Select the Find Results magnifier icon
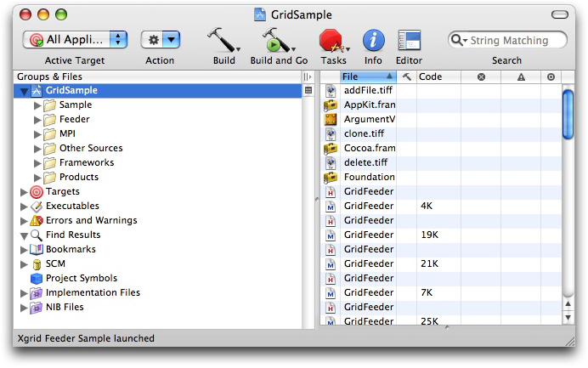This screenshot has width=588, height=368. click(x=37, y=235)
